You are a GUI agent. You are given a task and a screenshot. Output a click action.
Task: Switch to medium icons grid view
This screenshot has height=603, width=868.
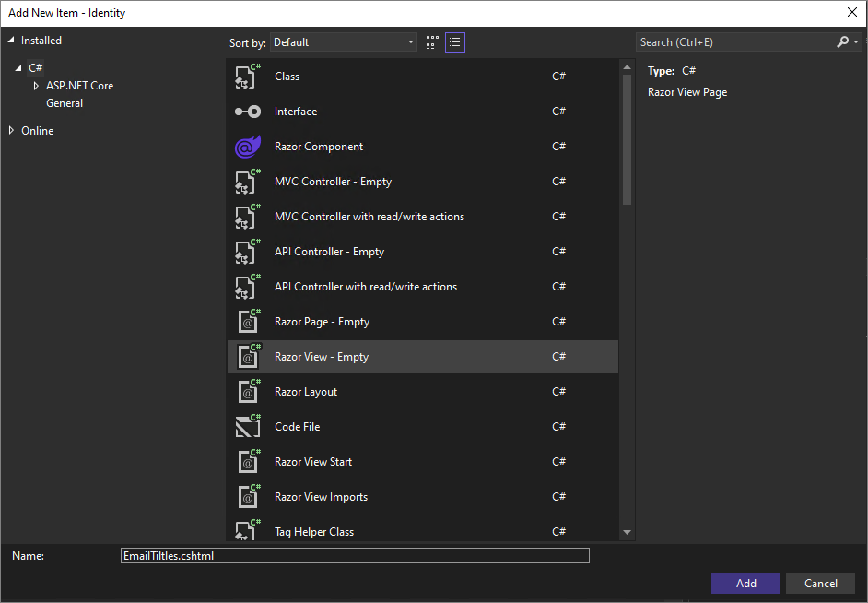point(432,42)
